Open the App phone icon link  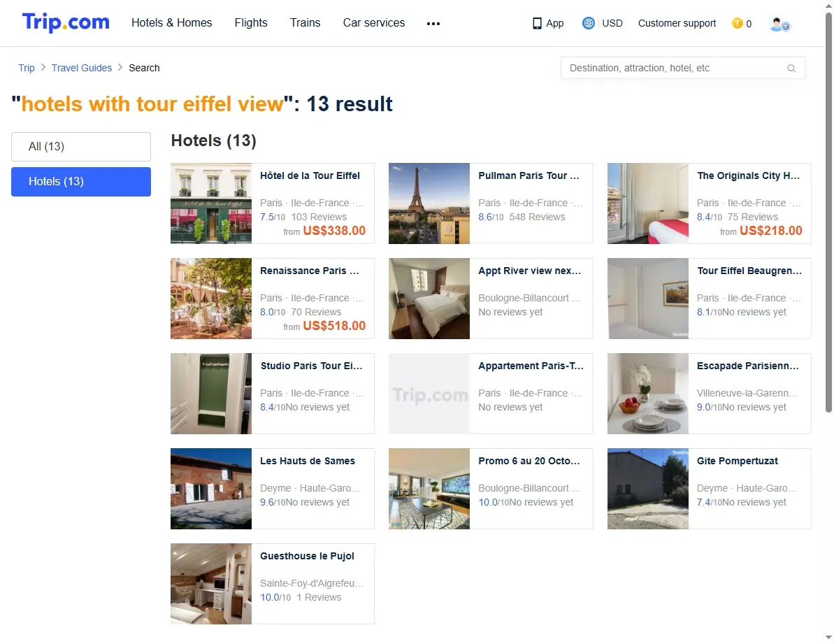(537, 23)
